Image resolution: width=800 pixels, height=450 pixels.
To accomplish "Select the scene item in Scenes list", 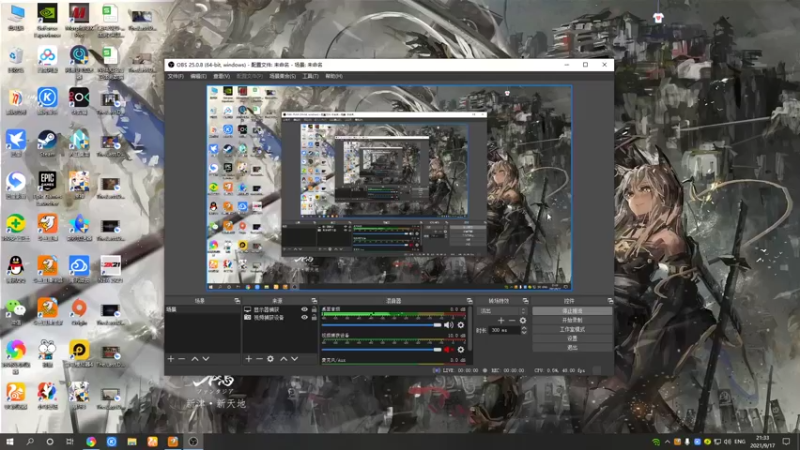I will 203,309.
